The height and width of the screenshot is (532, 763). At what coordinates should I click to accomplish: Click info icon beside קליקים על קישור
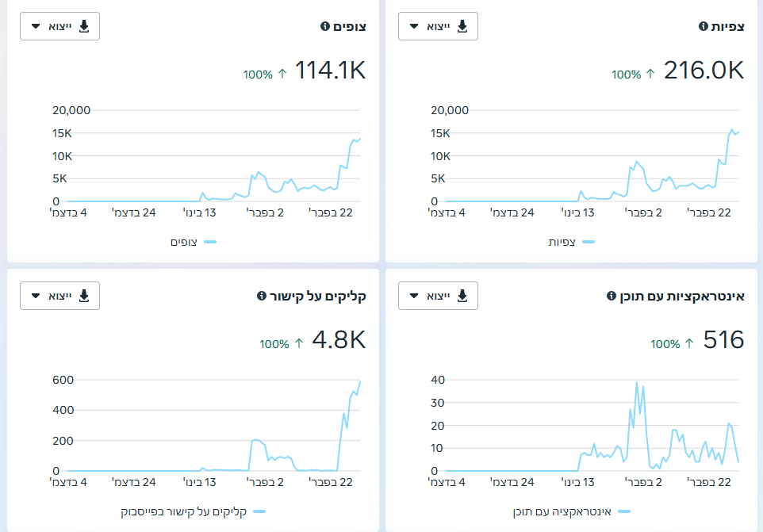(x=261, y=296)
